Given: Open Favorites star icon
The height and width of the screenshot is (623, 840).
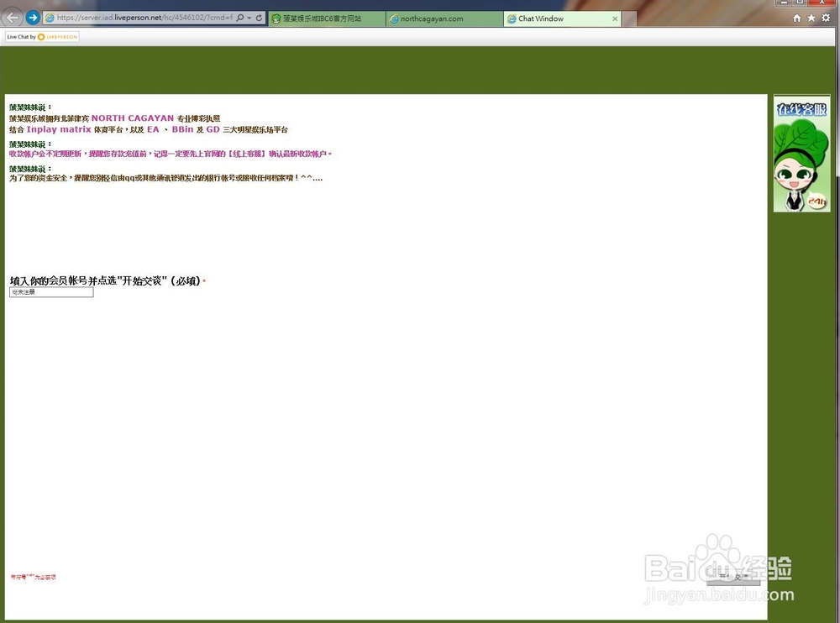Looking at the screenshot, I should 811,18.
